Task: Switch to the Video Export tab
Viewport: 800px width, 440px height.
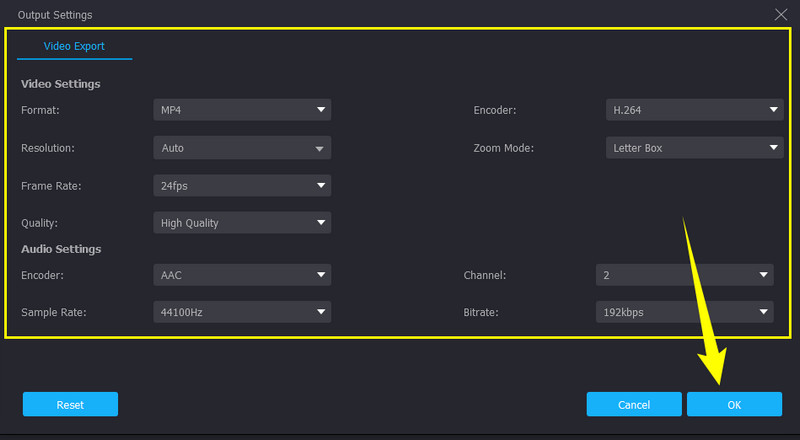Action: pos(74,46)
